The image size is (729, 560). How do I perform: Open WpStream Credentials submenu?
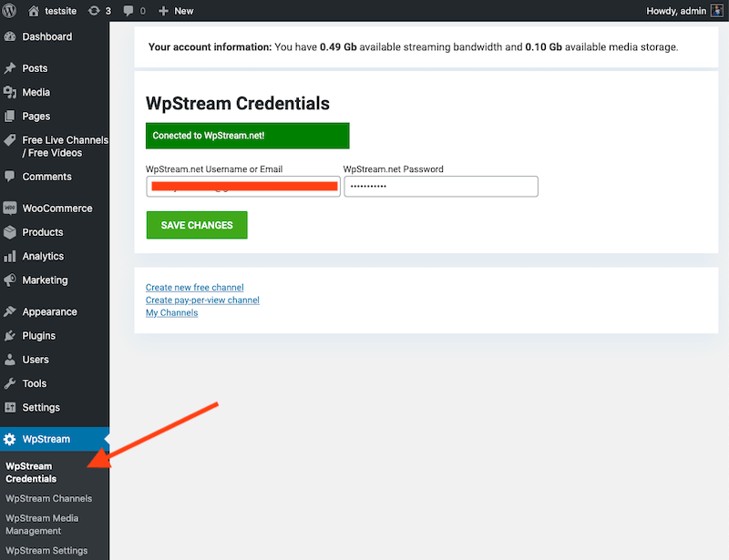tap(31, 473)
